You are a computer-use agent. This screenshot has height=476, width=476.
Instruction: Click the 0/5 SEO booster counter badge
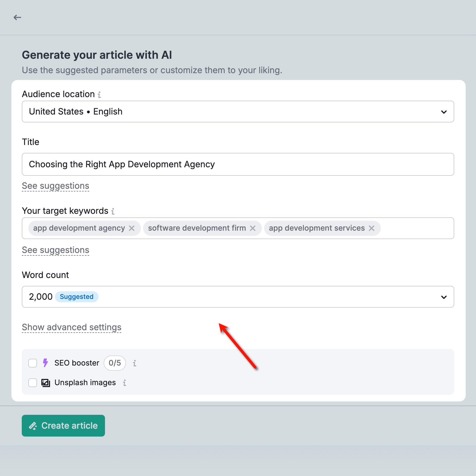point(115,363)
